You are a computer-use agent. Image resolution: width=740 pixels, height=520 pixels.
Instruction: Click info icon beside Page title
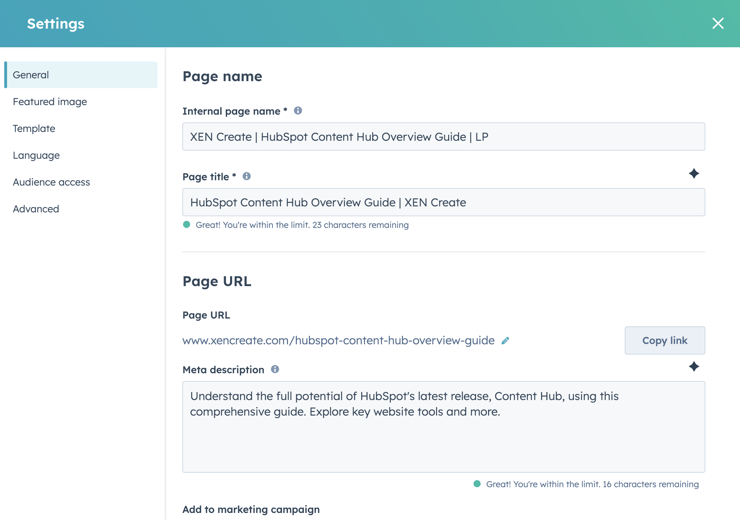pos(247,176)
